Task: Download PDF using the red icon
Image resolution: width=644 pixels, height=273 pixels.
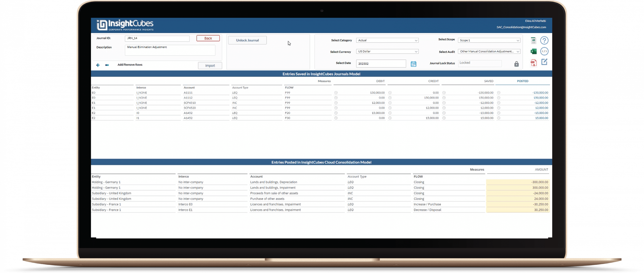Action: click(x=533, y=62)
